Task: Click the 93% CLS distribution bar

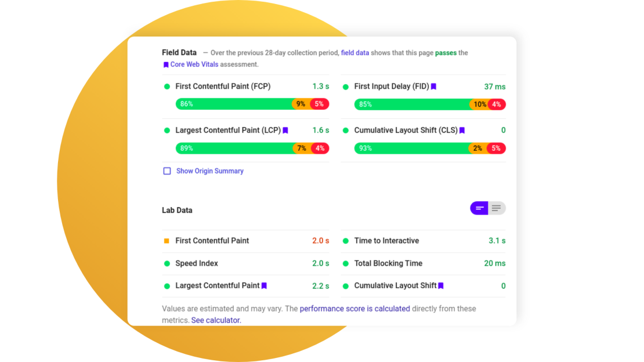Action: (x=409, y=148)
